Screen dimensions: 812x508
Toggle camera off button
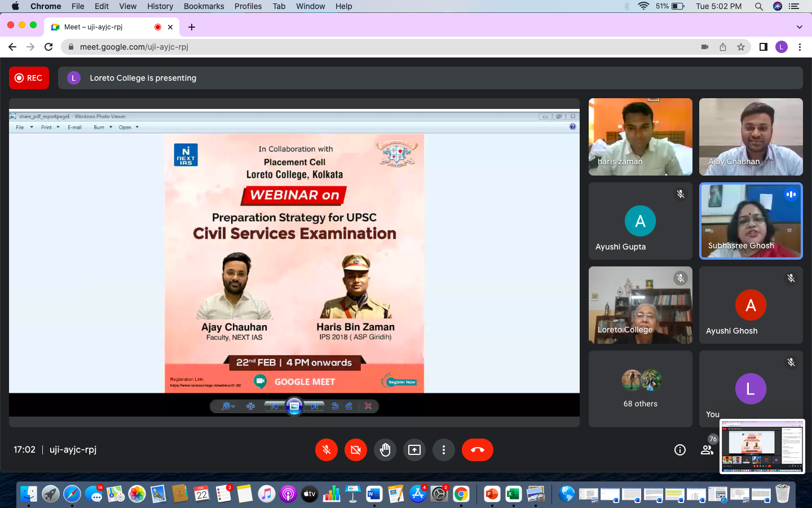pos(356,450)
